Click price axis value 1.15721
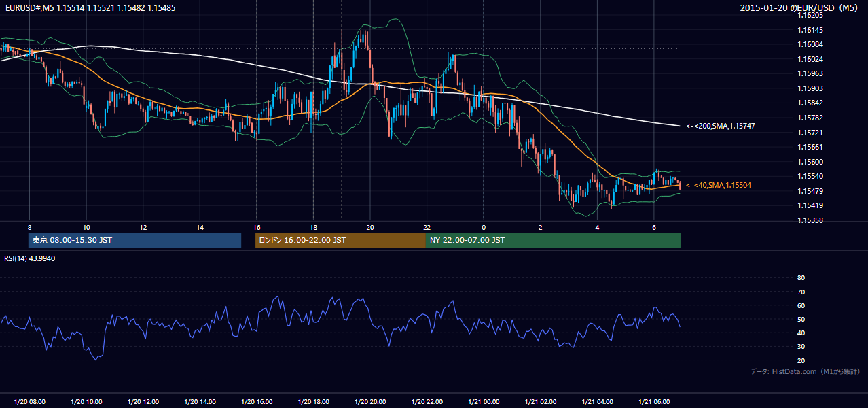The width and height of the screenshot is (868, 408). coord(810,133)
